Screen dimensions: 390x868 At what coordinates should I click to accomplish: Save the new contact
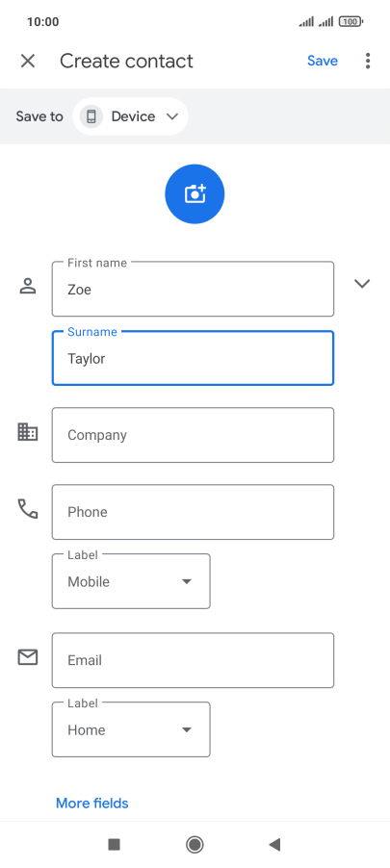[323, 61]
